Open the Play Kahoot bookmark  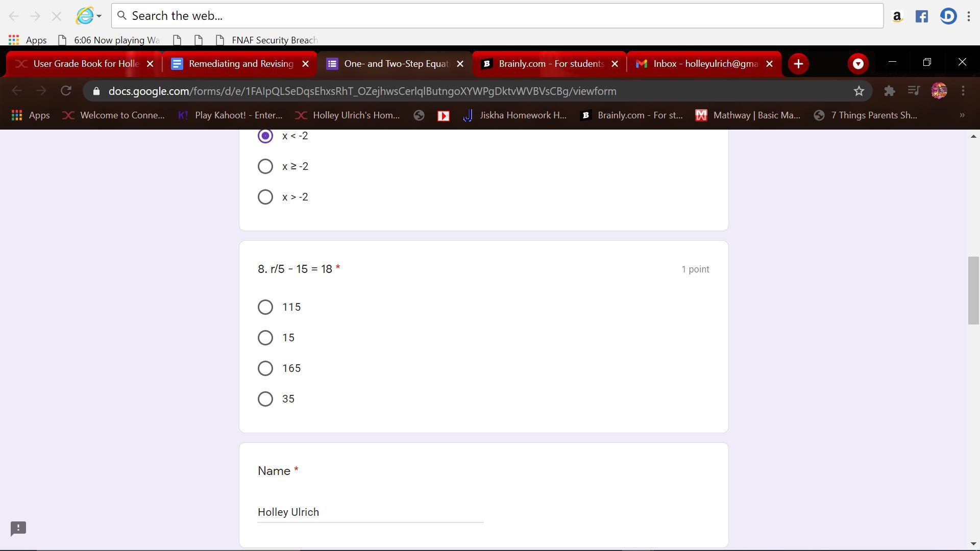click(x=230, y=115)
